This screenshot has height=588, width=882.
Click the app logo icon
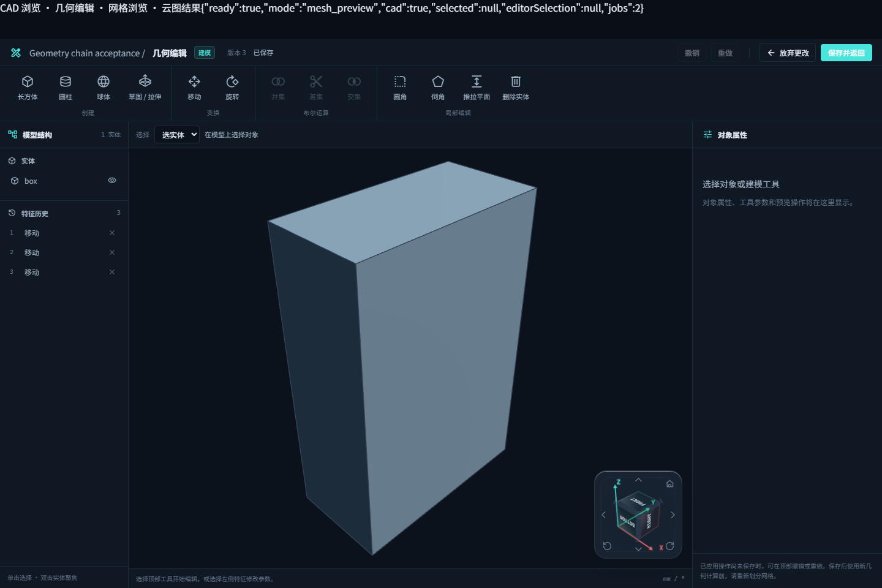coord(16,53)
